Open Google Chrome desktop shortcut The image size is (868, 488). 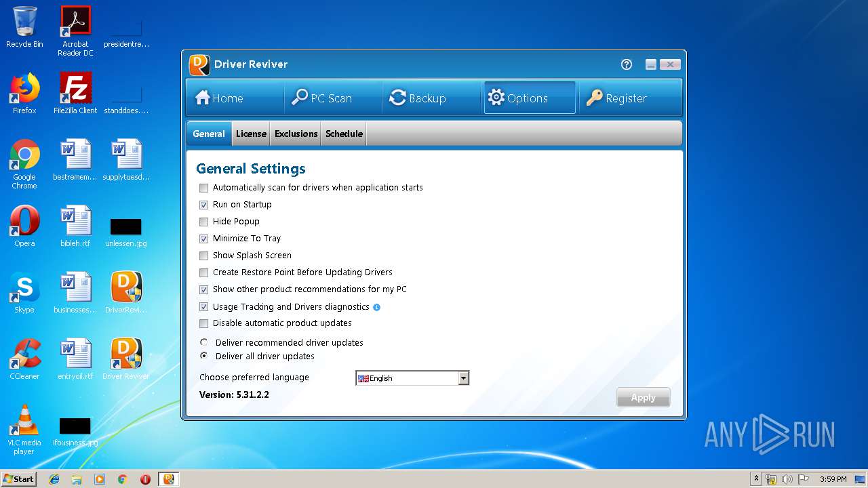[x=24, y=164]
